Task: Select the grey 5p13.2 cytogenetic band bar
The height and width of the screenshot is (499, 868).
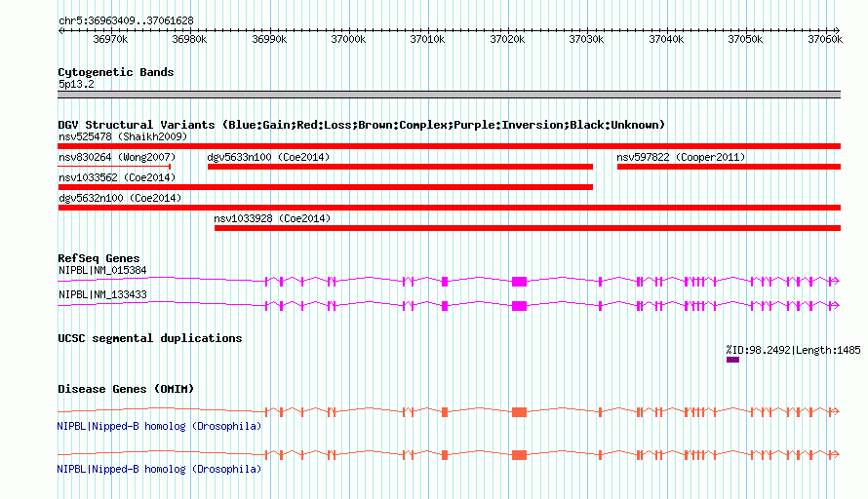Action: 449,95
